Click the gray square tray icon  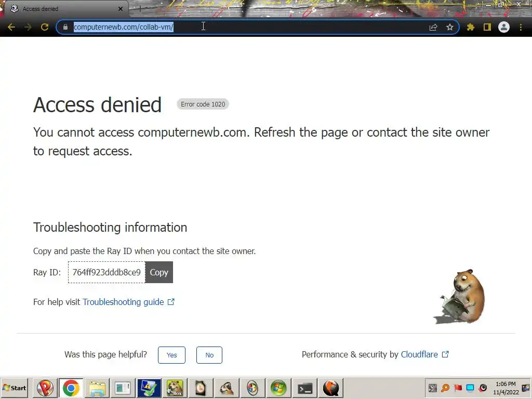(x=433, y=388)
